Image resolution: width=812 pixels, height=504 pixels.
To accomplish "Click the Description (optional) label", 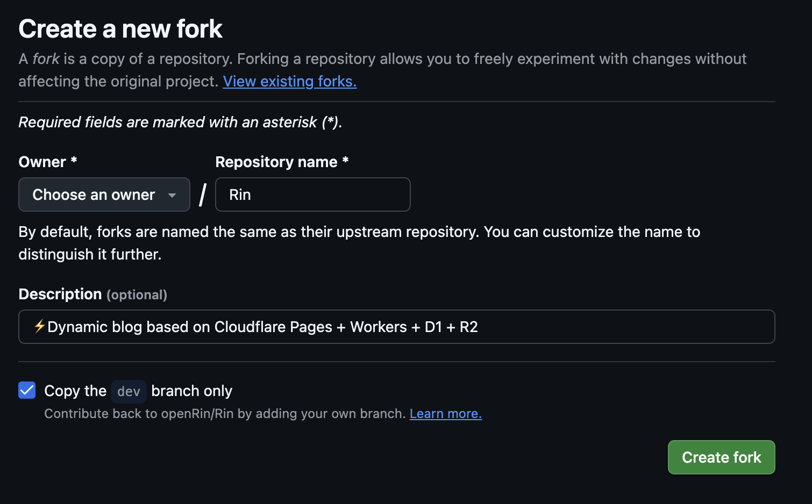I will click(x=93, y=294).
